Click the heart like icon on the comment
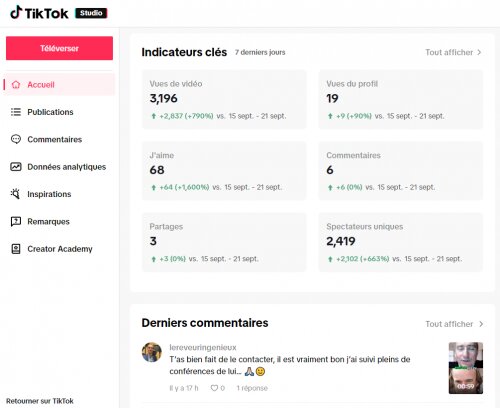Viewport: 500px width, 408px height. point(214,388)
